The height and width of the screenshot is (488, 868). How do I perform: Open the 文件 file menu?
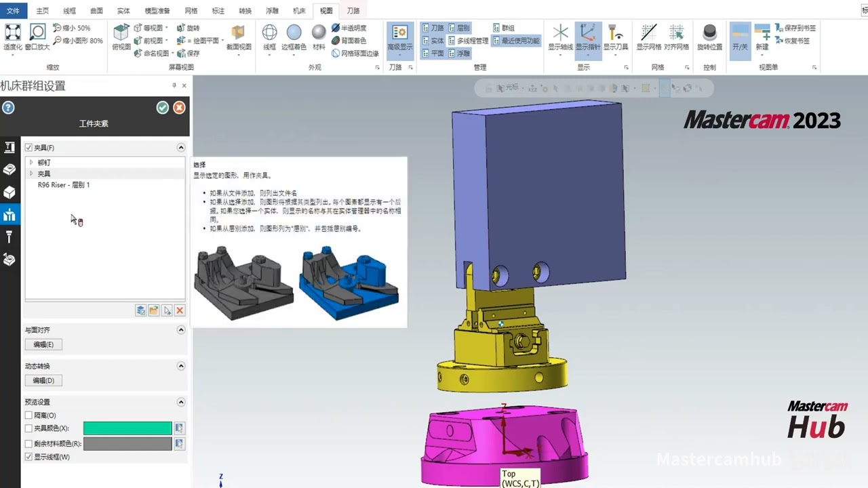[13, 11]
